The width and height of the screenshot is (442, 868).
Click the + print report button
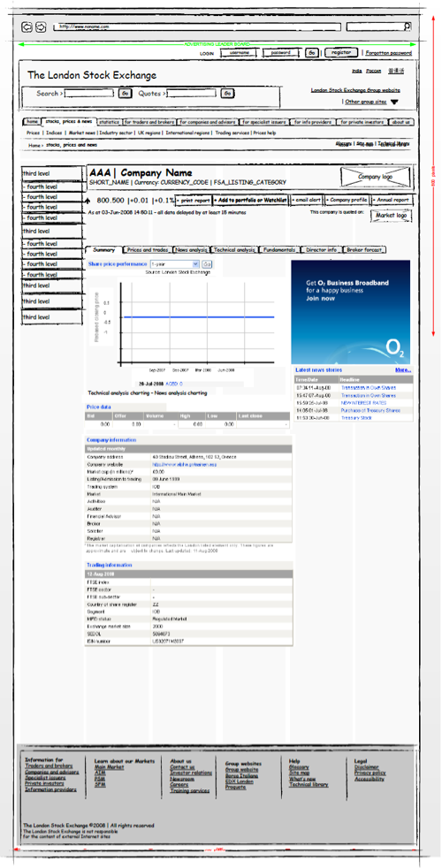(194, 200)
